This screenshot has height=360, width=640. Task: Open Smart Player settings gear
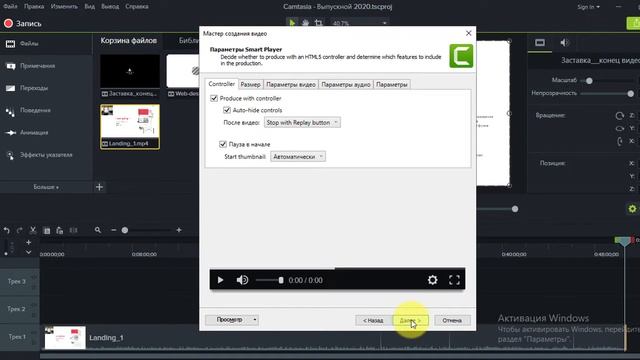point(433,280)
